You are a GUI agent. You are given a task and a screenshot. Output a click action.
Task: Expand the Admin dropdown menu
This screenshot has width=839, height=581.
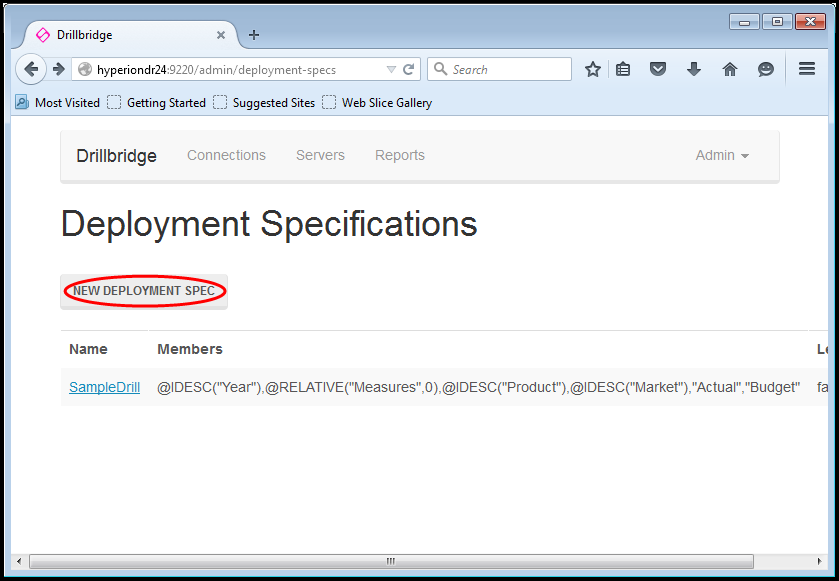(x=722, y=155)
